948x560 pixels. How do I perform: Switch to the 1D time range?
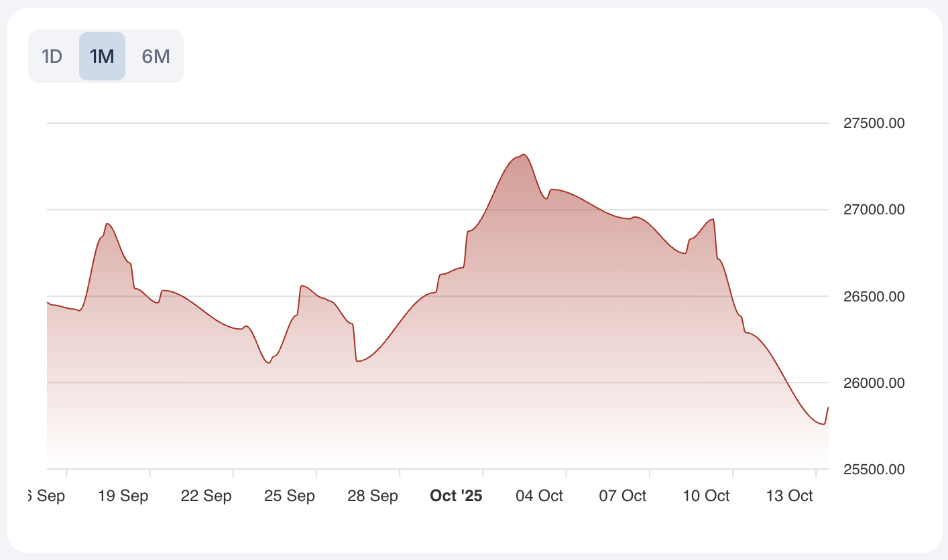[52, 56]
